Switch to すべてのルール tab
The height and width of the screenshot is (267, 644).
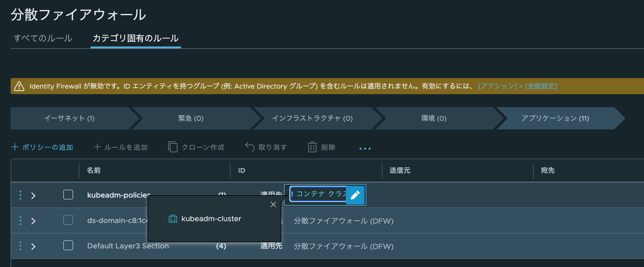[43, 38]
